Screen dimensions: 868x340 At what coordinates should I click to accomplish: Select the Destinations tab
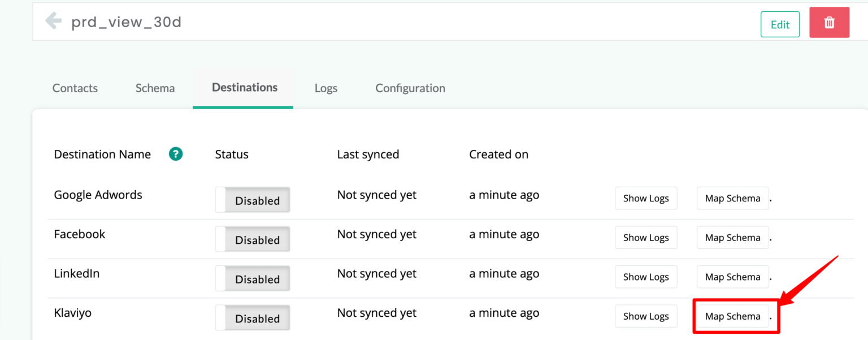coord(244,88)
